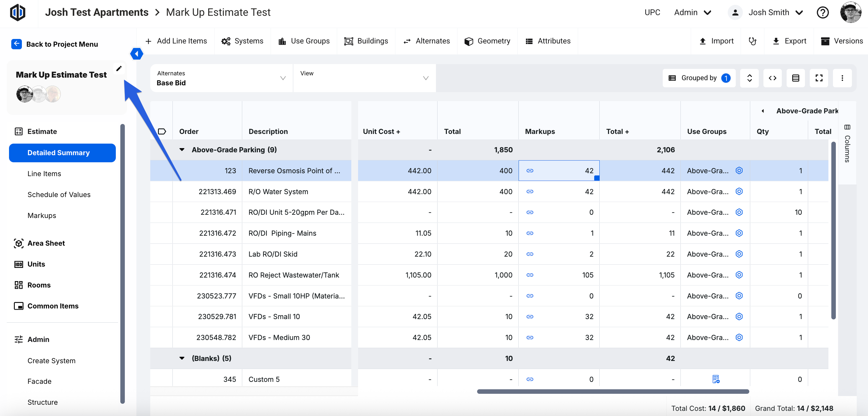This screenshot has width=868, height=416.
Task: Open Schedule of Values in sidebar
Action: 59,194
